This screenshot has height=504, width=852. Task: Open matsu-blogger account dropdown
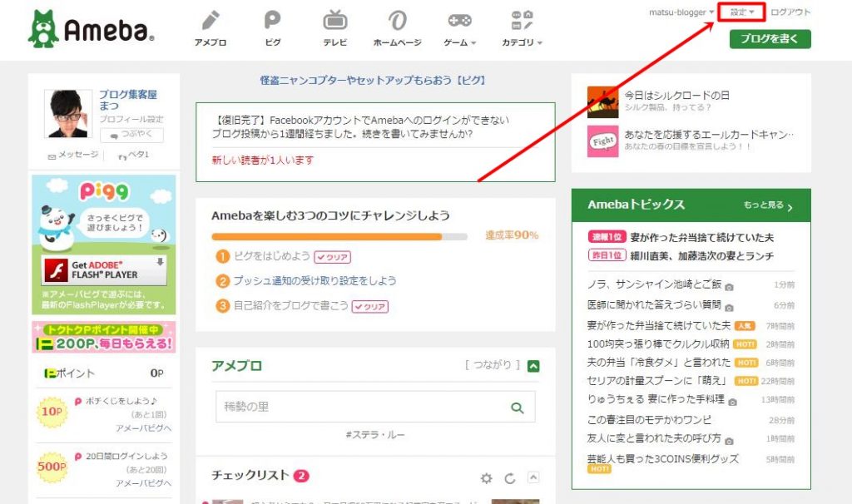click(x=681, y=12)
